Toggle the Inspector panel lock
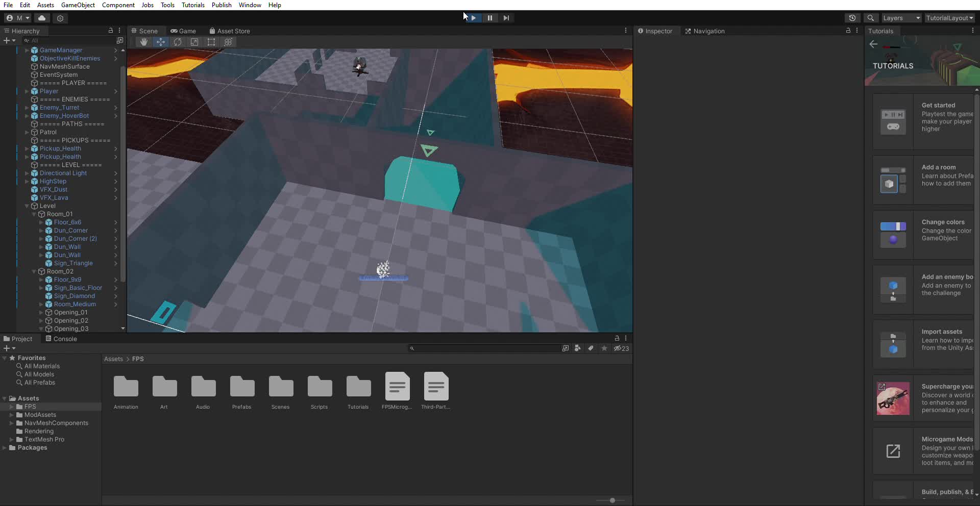 coord(848,31)
